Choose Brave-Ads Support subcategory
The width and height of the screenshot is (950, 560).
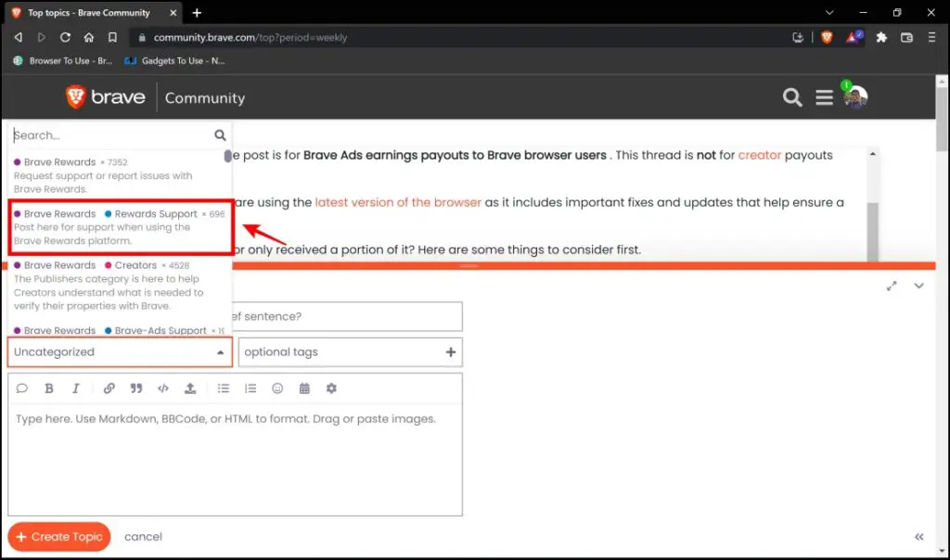(x=120, y=331)
